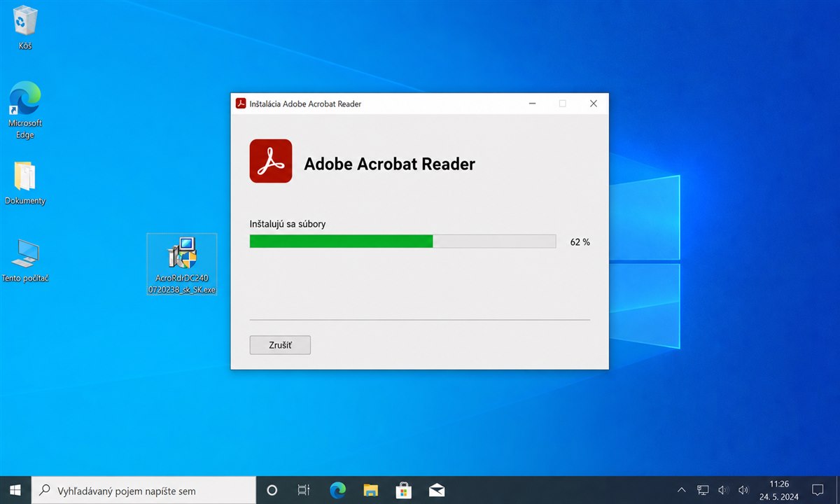Viewport: 840px width, 504px height.
Task: Click the green installation progress bar
Action: tap(402, 241)
